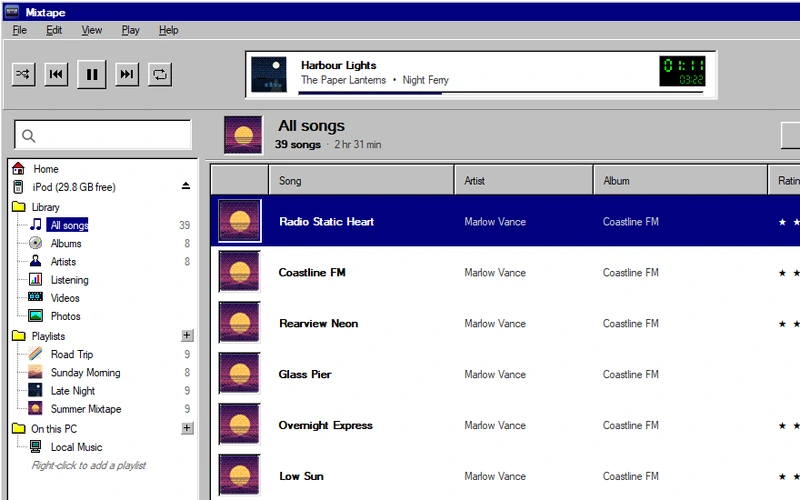Open the View menu
This screenshot has height=500, width=800.
click(92, 30)
